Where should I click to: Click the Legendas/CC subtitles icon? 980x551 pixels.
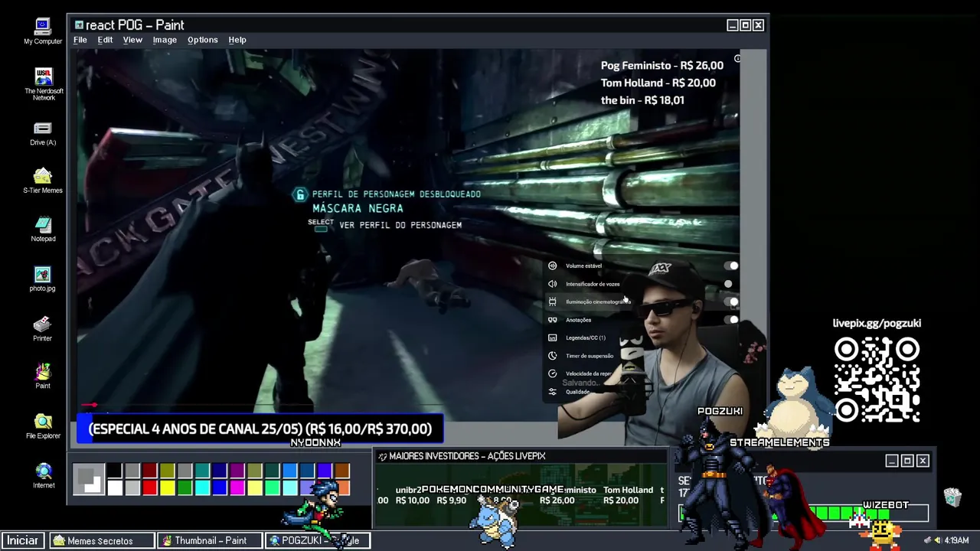pos(552,337)
